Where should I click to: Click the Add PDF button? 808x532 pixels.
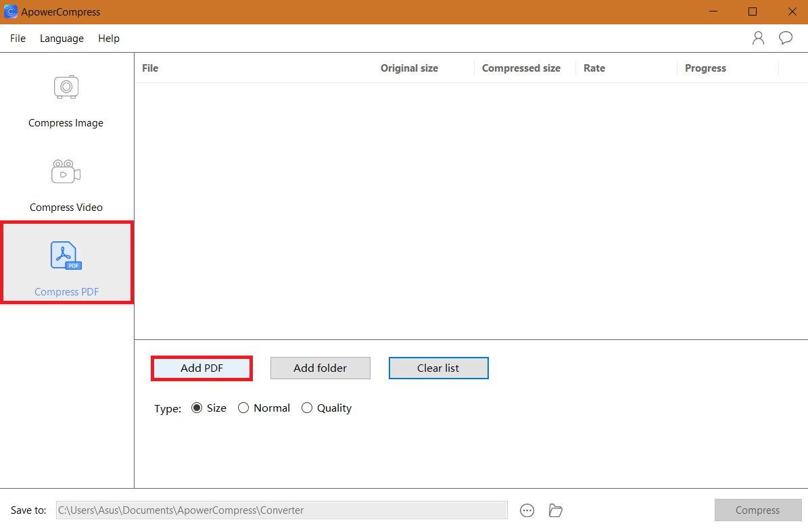pyautogui.click(x=201, y=368)
